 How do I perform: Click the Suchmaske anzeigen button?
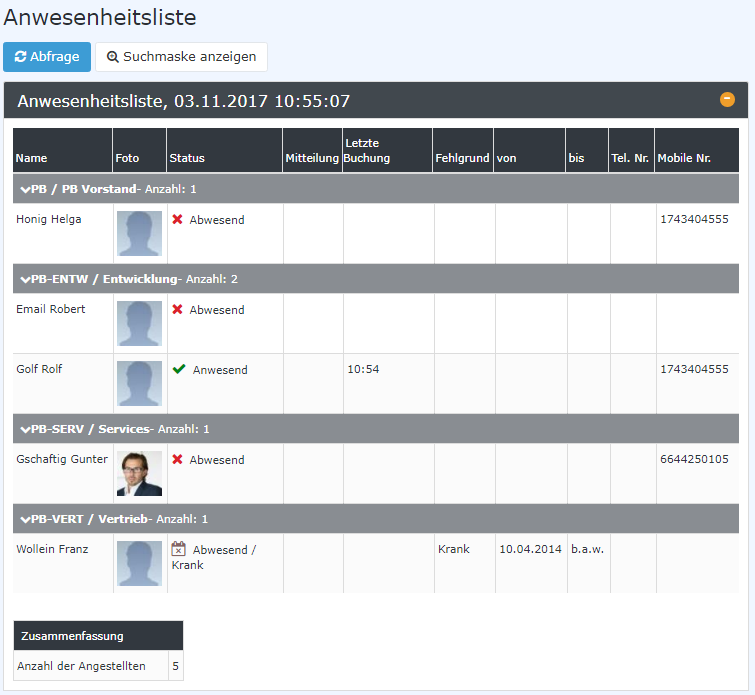coord(181,57)
